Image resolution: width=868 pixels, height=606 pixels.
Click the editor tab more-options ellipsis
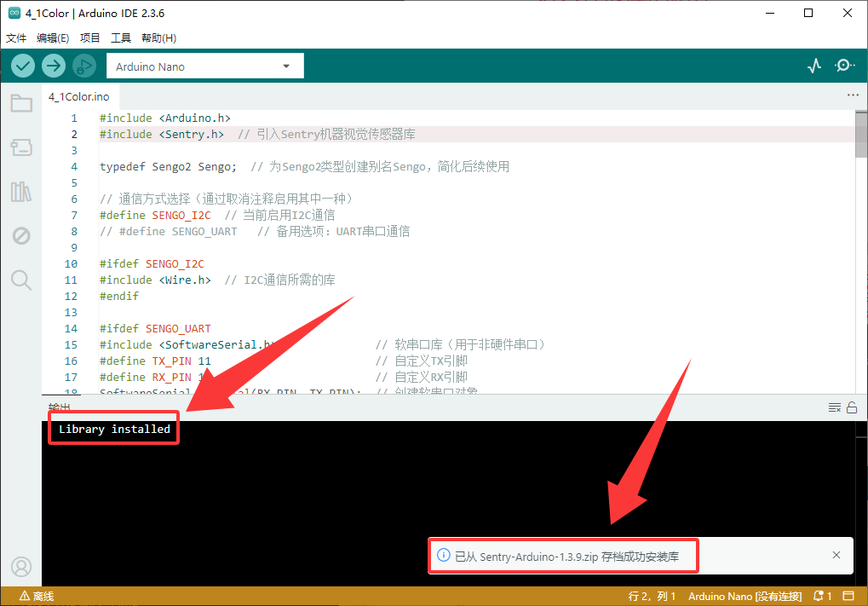853,95
